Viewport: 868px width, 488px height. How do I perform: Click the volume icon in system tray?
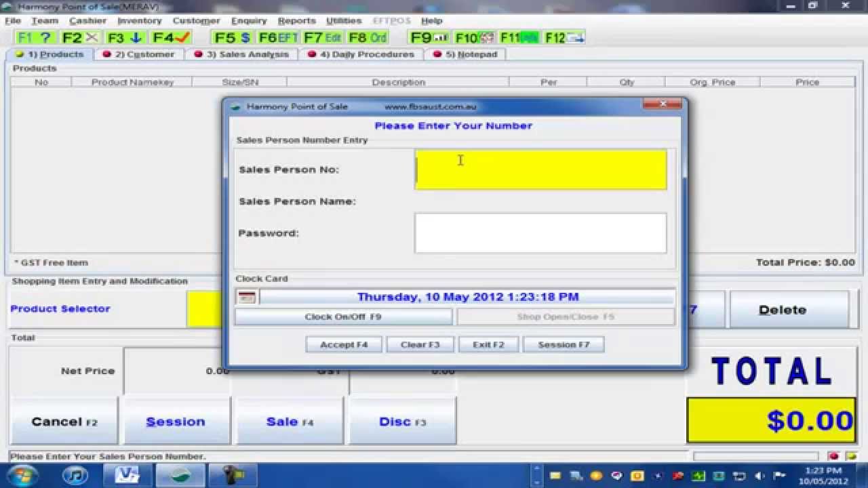[x=759, y=475]
